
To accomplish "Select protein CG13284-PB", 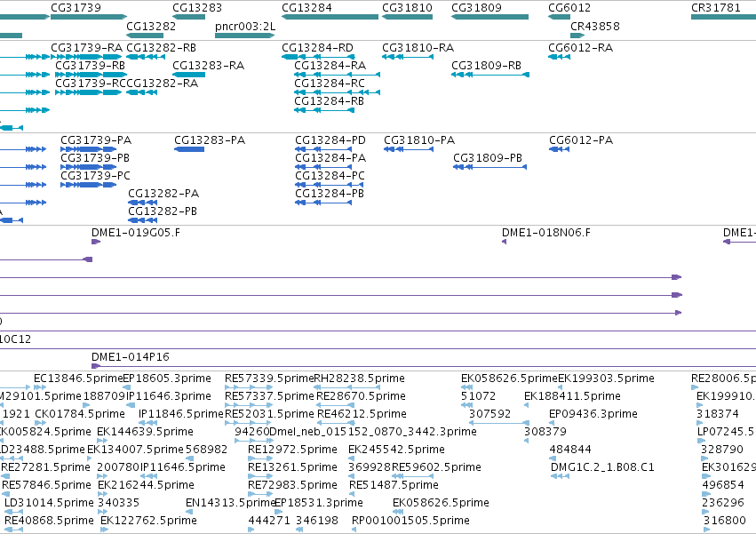I will pyautogui.click(x=330, y=194).
